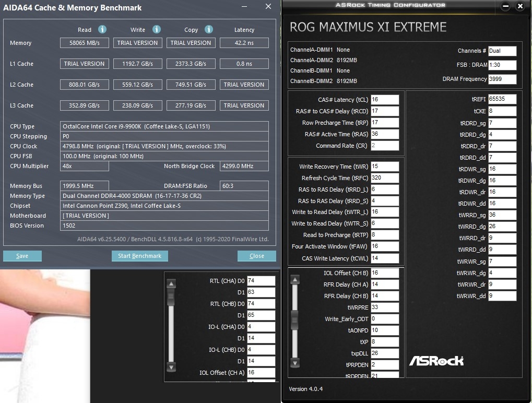Screen dimensions: 532x403
Task: Click the L1 Cache Write 1192.7 GB/s result
Action: [x=137, y=64]
